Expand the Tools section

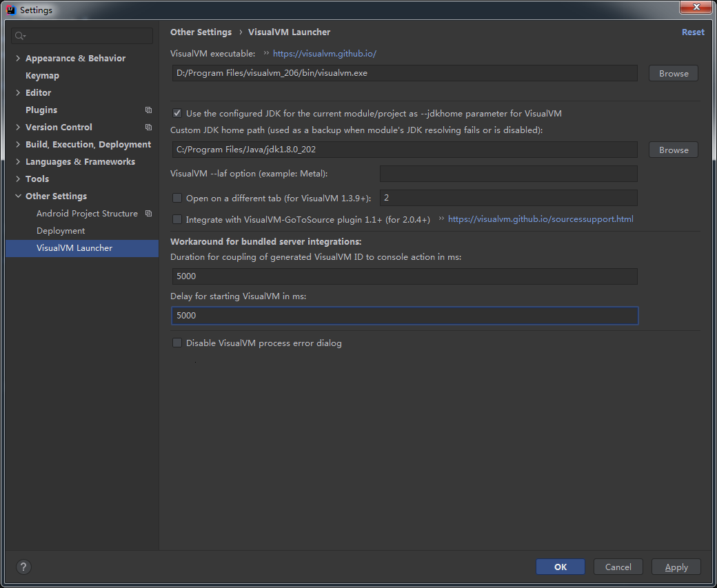tap(18, 179)
